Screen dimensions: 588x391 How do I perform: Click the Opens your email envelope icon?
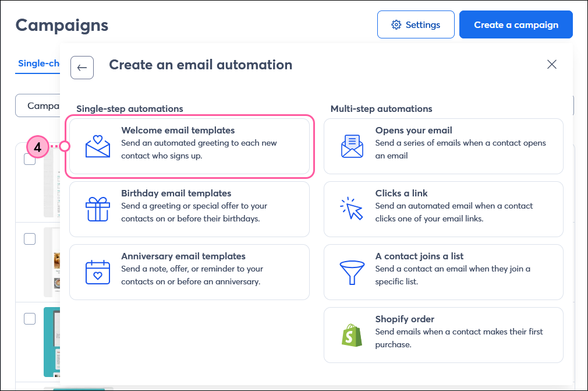point(352,146)
